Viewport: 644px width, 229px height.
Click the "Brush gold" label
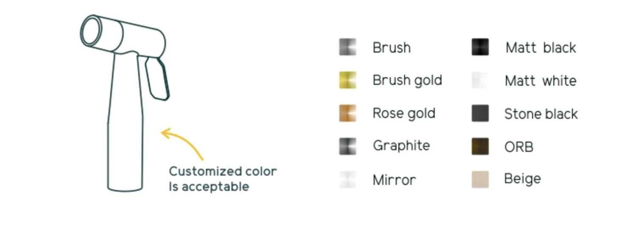click(x=407, y=80)
